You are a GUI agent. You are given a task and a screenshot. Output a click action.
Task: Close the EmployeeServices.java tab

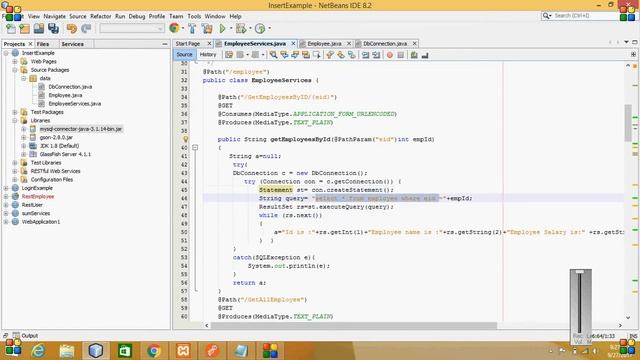point(293,43)
